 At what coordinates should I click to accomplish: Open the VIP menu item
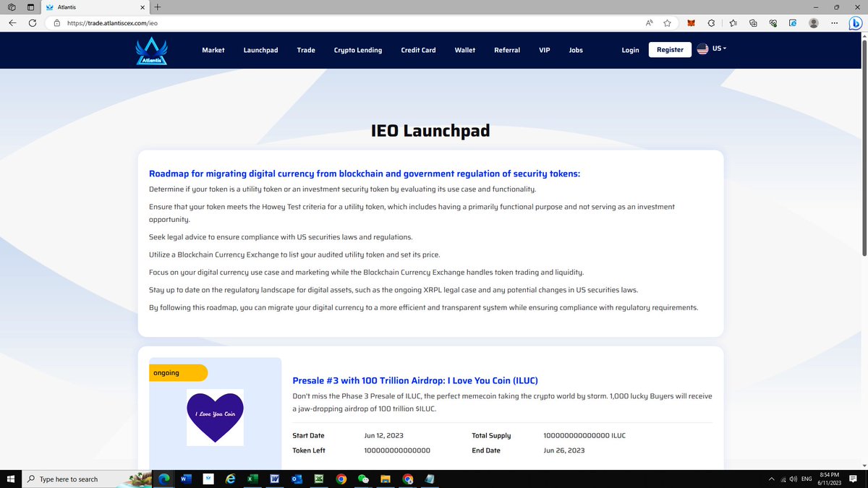coord(545,50)
